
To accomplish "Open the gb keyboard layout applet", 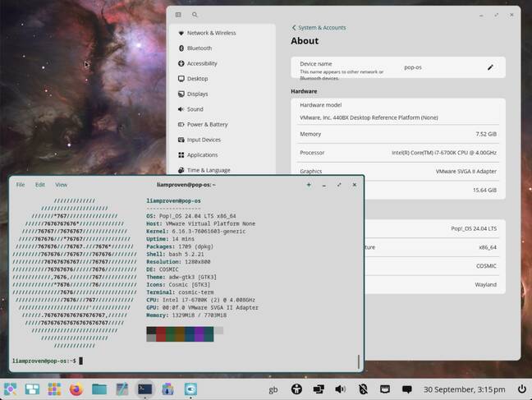I will [273, 389].
